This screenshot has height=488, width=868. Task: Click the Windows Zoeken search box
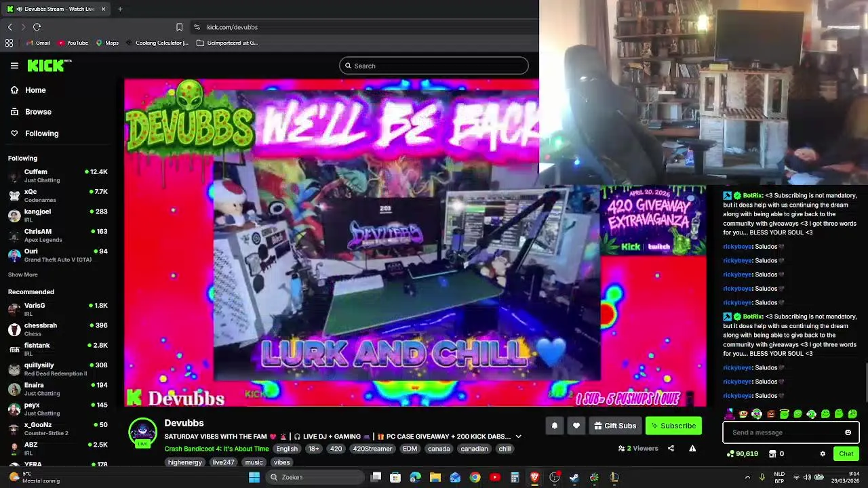pyautogui.click(x=315, y=477)
